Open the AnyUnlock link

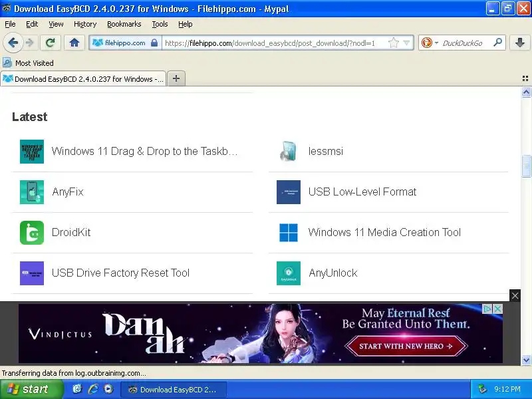coord(333,273)
